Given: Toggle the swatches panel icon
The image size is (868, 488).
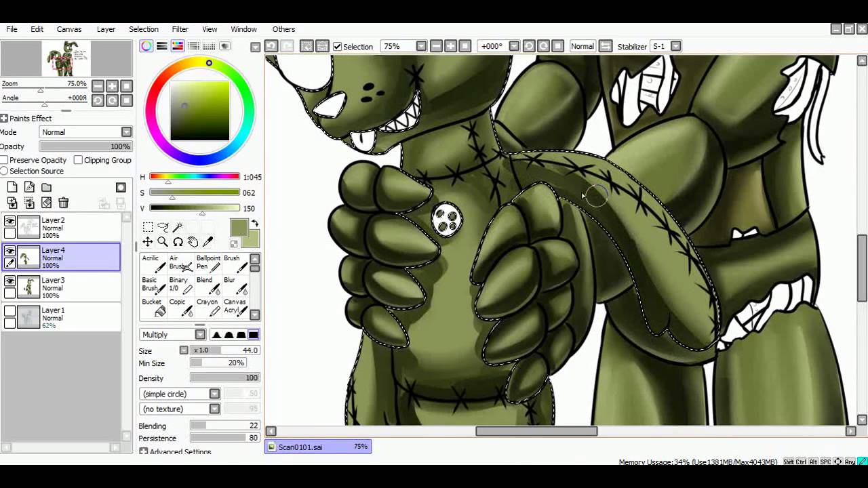Looking at the screenshot, I should (x=209, y=46).
